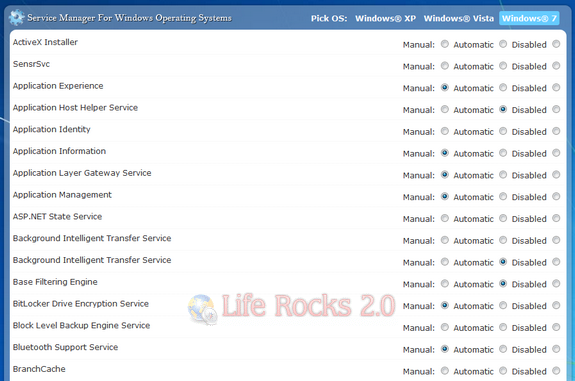Click the 'Application Identity' service name
The height and width of the screenshot is (381, 575).
(51, 129)
